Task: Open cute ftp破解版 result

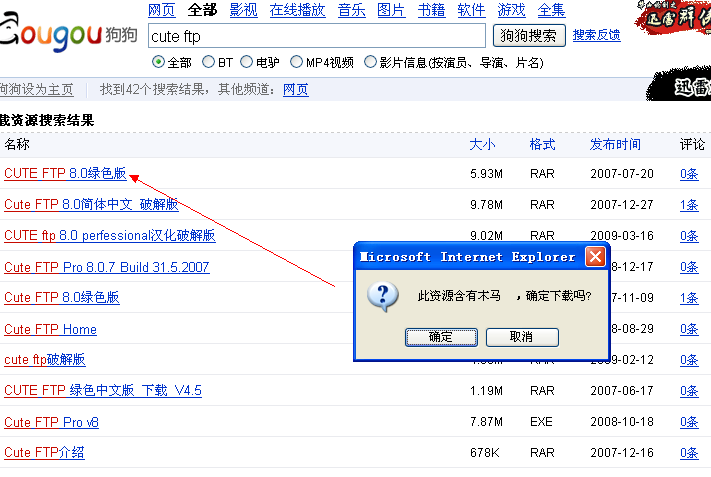Action: [x=44, y=360]
